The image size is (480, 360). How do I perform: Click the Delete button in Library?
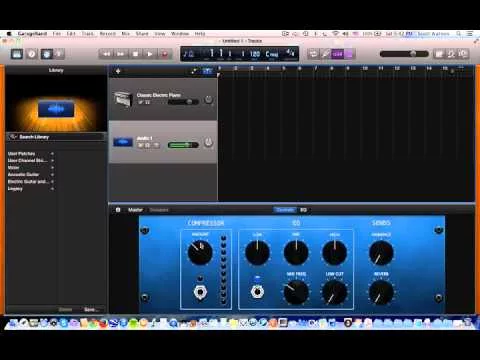click(65, 310)
